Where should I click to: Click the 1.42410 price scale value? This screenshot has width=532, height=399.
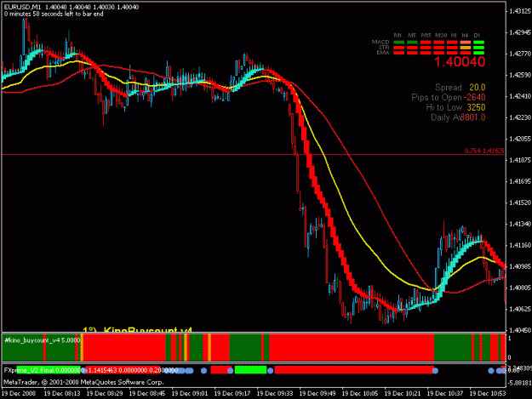519,96
